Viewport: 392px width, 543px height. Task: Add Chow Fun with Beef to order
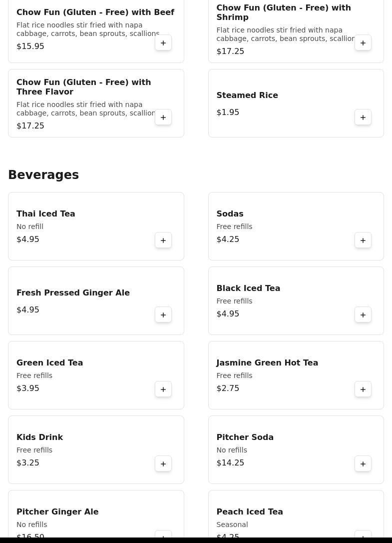click(163, 42)
